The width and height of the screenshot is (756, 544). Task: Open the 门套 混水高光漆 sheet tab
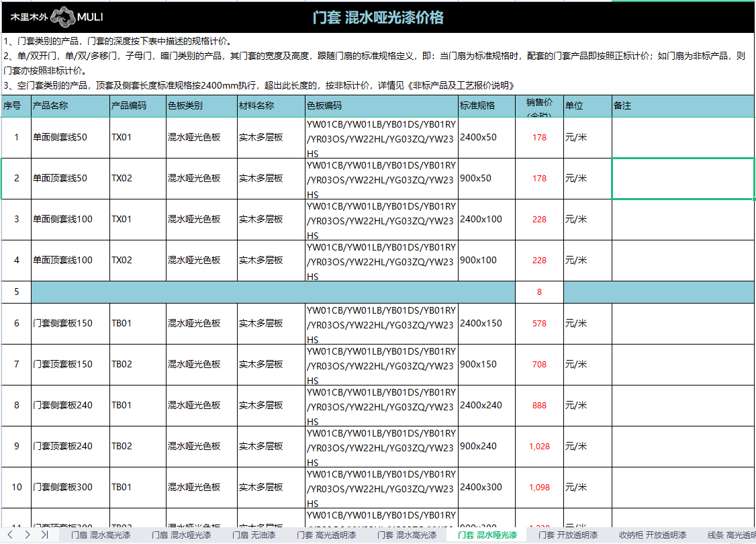[x=407, y=535]
